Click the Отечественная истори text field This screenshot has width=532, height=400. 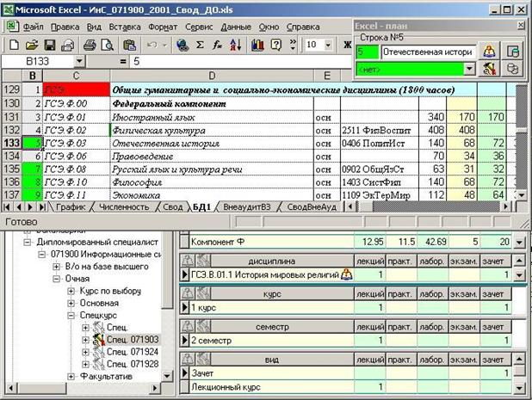427,52
